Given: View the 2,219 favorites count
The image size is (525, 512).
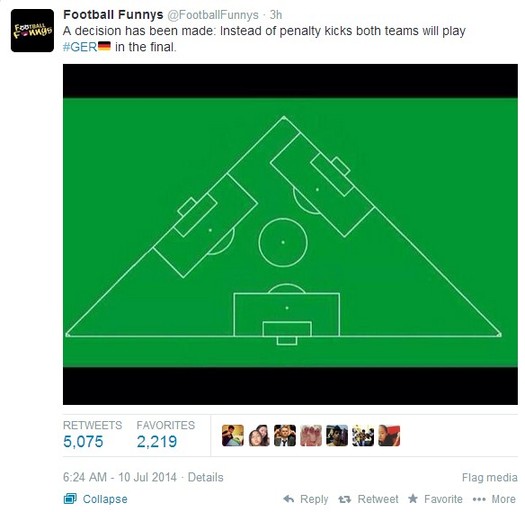Looking at the screenshot, I should (157, 442).
